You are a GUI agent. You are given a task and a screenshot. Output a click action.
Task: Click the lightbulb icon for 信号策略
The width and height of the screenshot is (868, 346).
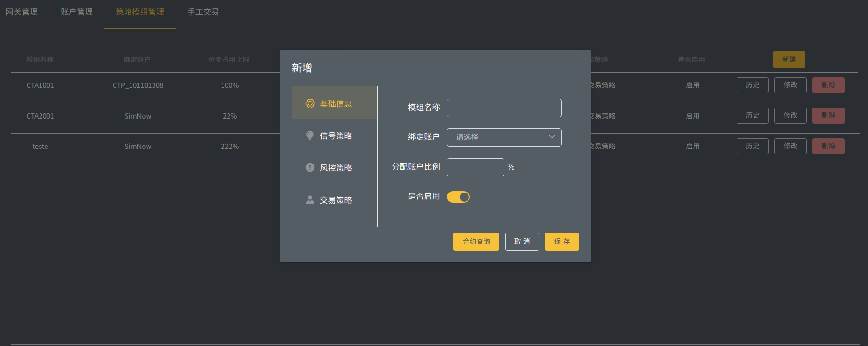[310, 135]
